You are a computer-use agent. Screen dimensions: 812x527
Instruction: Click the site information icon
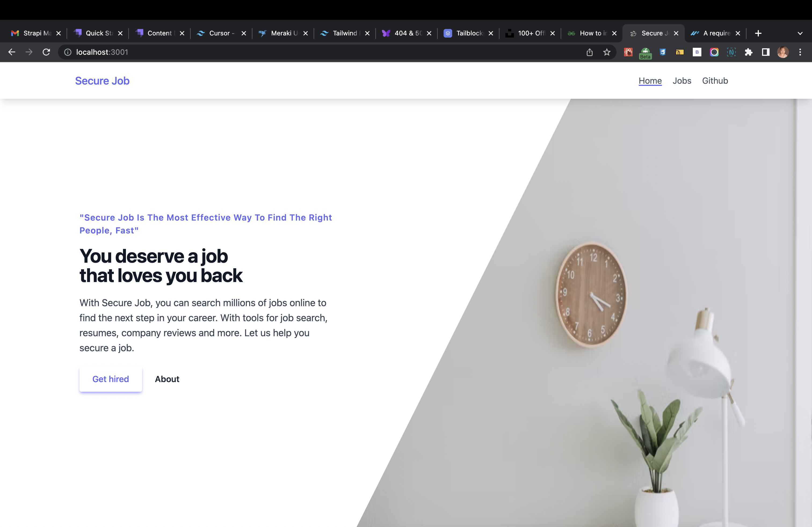point(68,52)
